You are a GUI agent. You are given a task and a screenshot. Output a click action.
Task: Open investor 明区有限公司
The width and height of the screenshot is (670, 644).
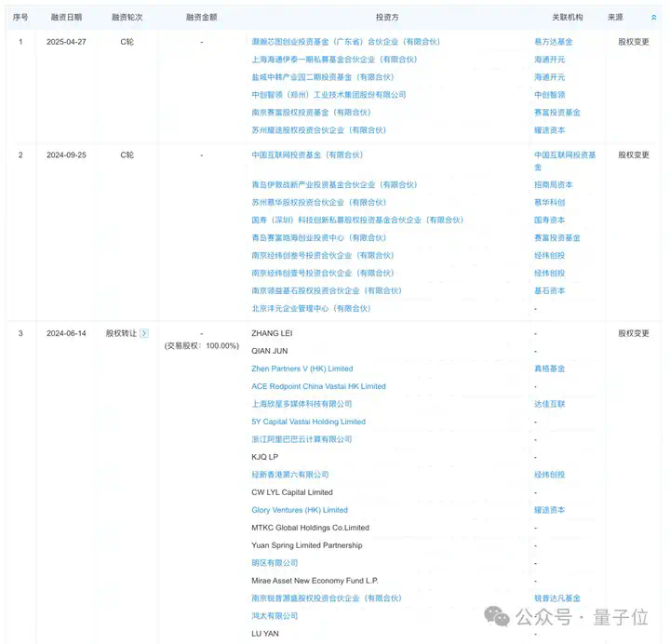pos(275,563)
